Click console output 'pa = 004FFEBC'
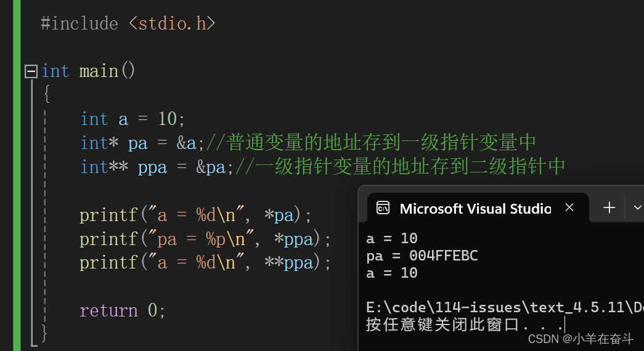 tap(422, 256)
